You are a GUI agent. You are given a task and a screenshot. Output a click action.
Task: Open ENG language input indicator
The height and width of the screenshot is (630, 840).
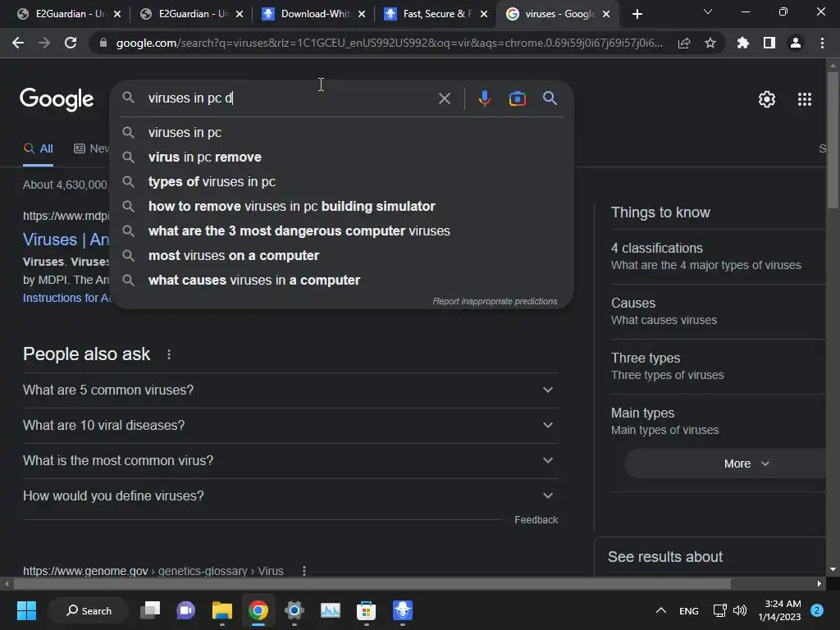[x=689, y=611]
